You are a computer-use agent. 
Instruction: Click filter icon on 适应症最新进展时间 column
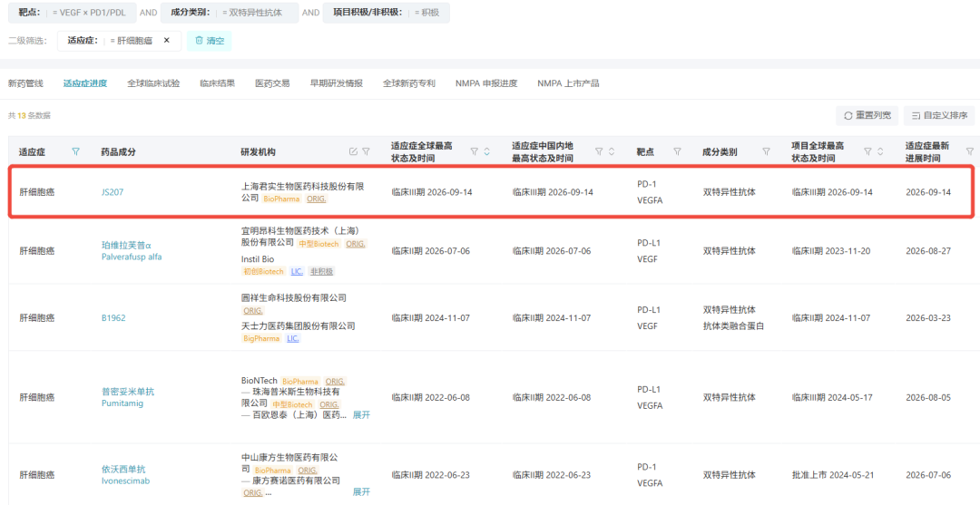tap(969, 151)
